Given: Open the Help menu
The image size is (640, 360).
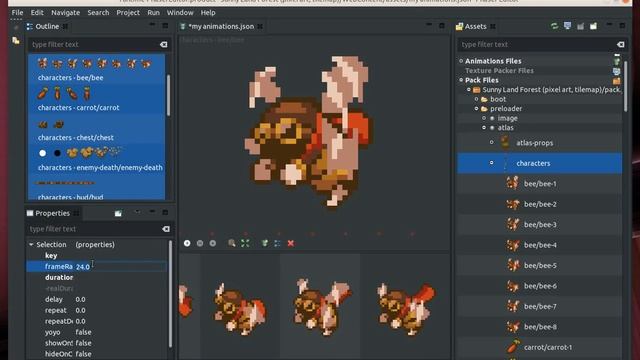Looking at the screenshot, I should [208, 13].
